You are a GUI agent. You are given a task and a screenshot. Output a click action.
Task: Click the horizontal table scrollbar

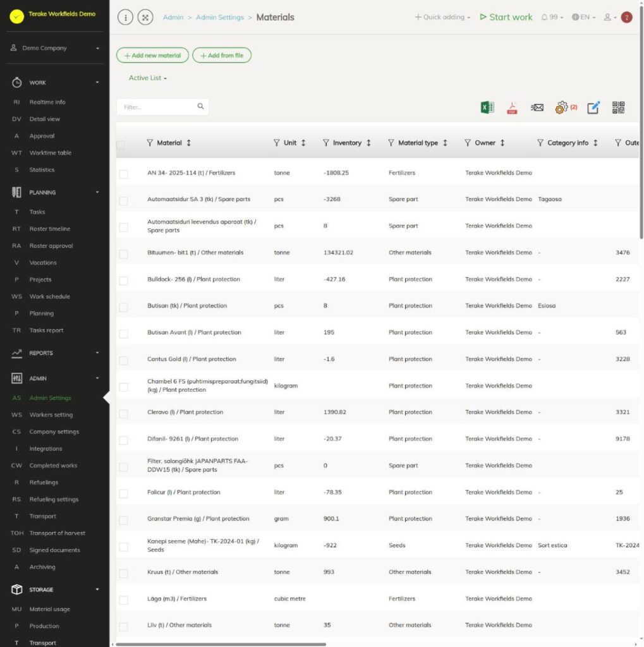coord(221,644)
